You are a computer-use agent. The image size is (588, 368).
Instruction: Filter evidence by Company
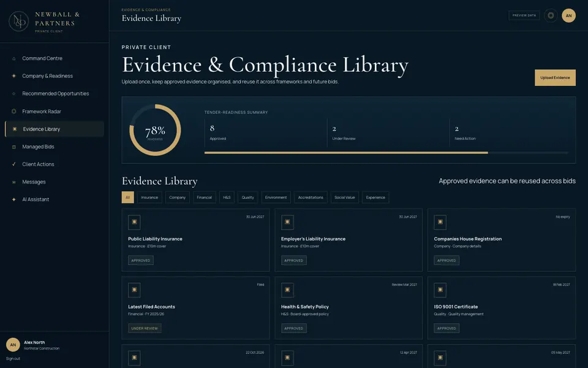coord(178,197)
